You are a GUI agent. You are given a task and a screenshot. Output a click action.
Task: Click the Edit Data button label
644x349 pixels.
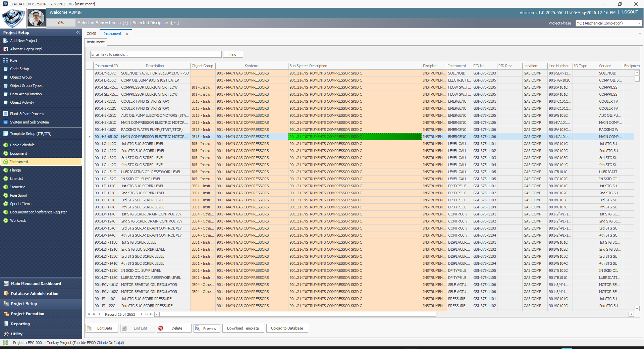click(x=105, y=328)
